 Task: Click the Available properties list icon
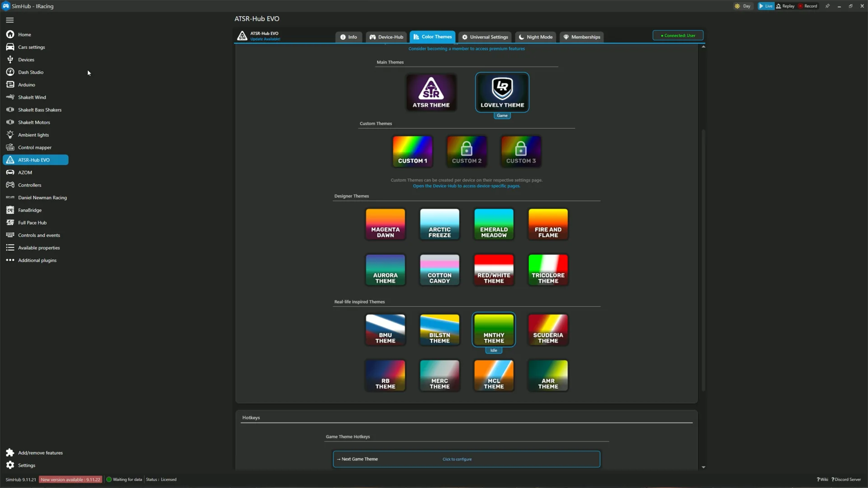[10, 248]
